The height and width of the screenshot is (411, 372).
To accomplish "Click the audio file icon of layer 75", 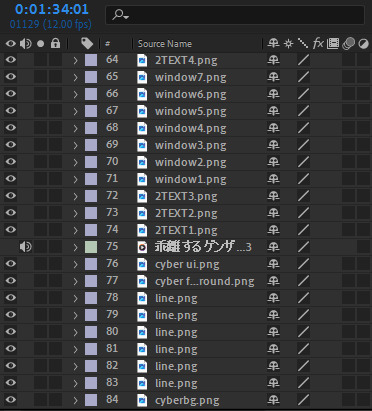I will [142, 247].
